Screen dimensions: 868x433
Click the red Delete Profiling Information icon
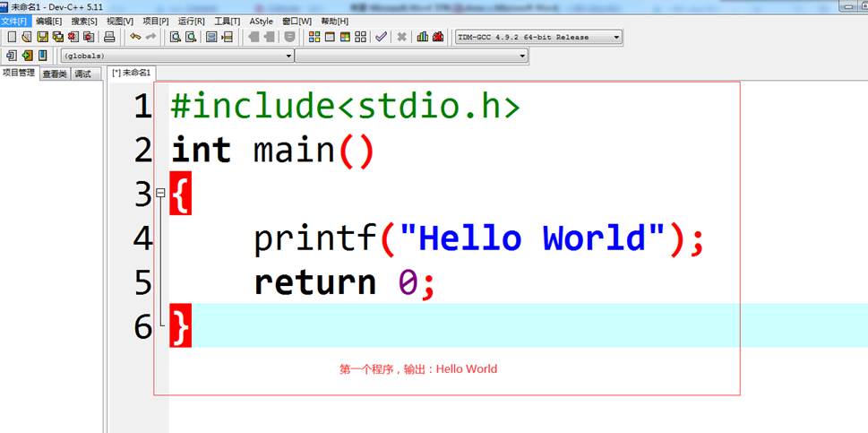[438, 37]
